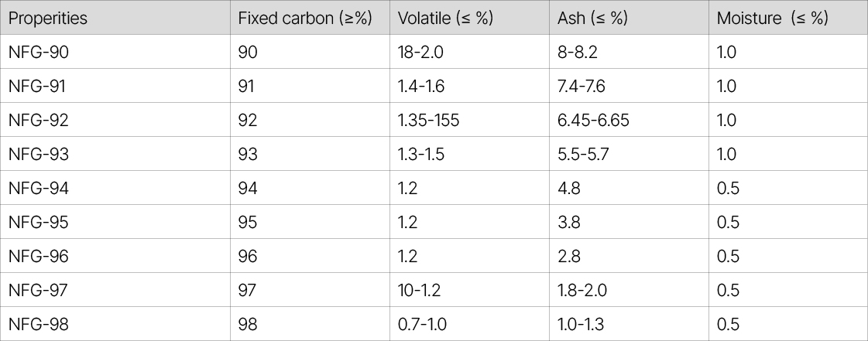Click the NFG-91 fixed carbon cell

pos(248,87)
